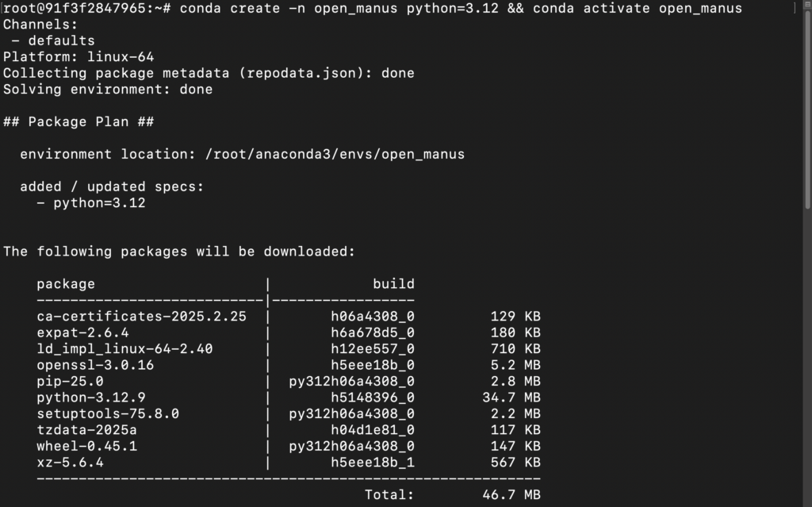Click the package name tzdata-2025a

(87, 430)
